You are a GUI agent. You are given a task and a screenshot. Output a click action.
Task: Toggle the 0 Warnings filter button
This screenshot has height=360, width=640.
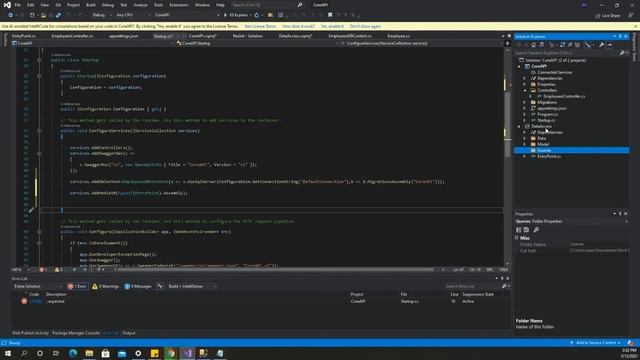pyautogui.click(x=105, y=287)
